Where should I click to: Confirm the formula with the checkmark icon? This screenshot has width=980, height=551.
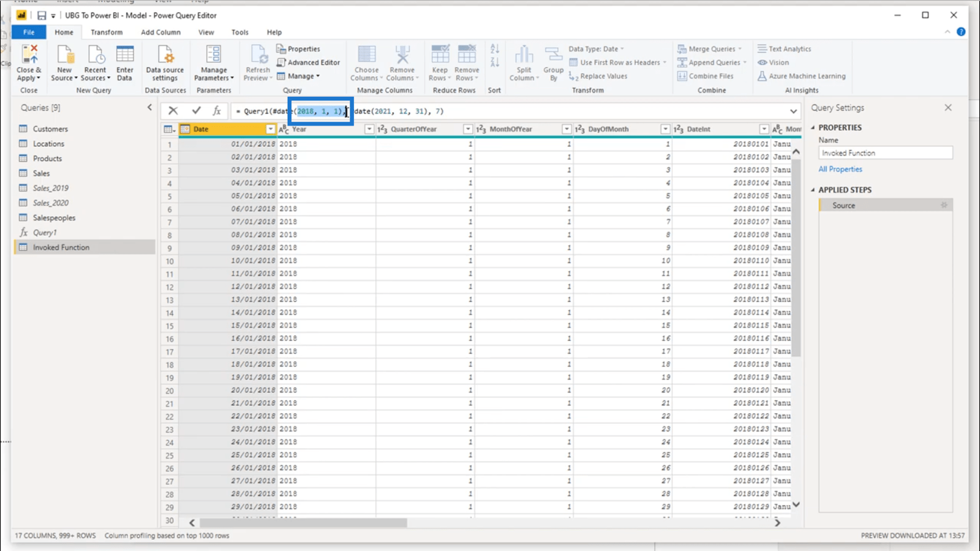coord(196,111)
